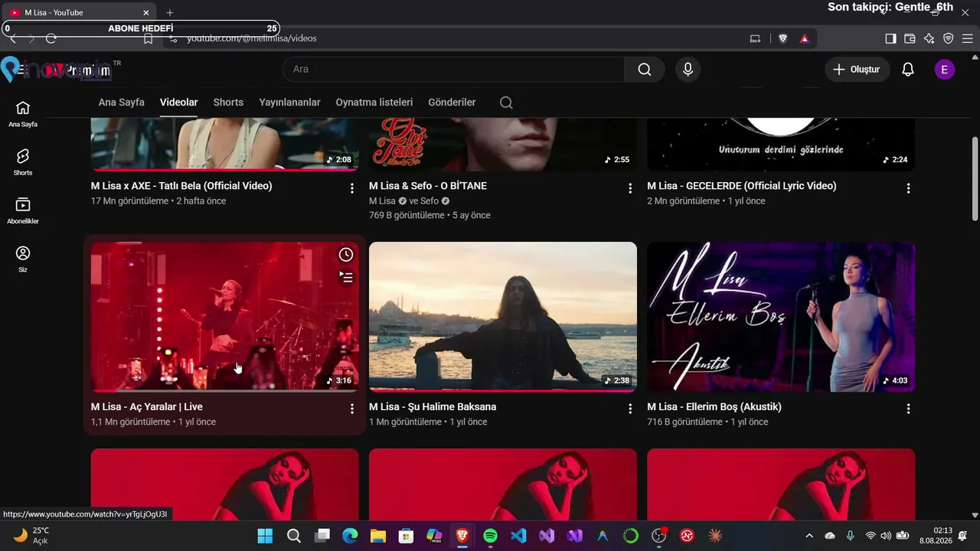Open the Ellerim Boş (Akustik) title link
The height and width of the screenshot is (551, 980).
coord(714,407)
